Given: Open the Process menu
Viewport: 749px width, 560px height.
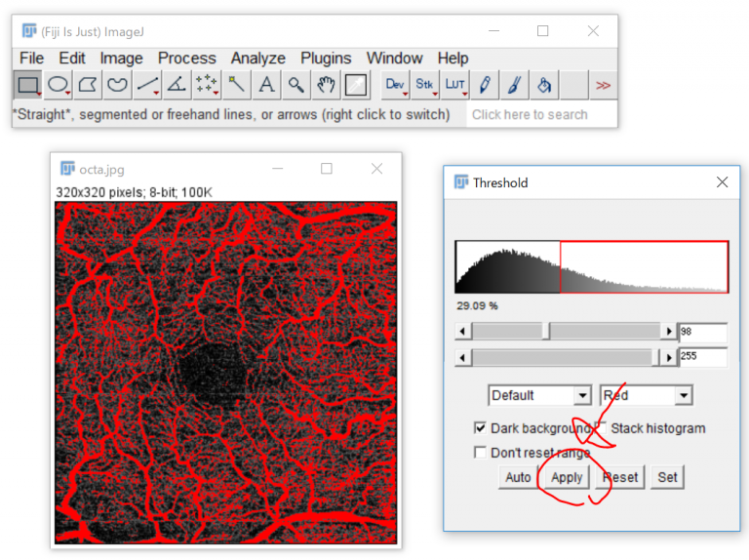Looking at the screenshot, I should [187, 59].
